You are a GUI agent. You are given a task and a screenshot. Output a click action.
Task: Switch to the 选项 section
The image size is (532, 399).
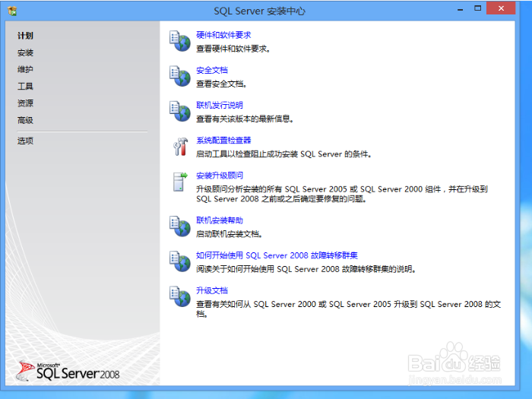pos(25,141)
